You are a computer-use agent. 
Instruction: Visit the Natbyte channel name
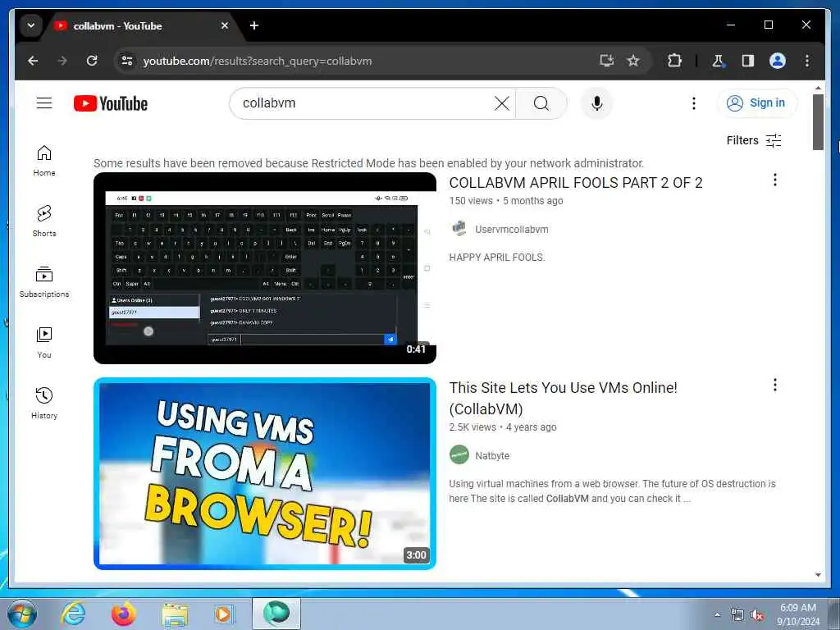click(492, 456)
